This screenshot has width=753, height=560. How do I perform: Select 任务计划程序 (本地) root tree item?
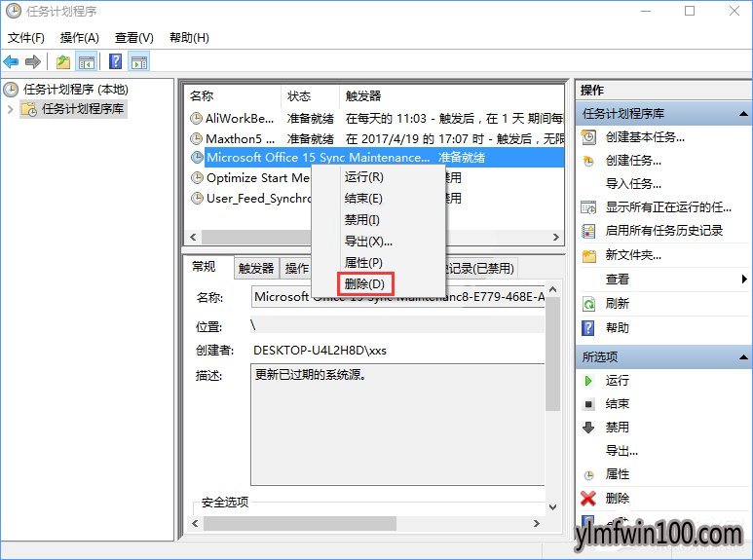coord(76,90)
